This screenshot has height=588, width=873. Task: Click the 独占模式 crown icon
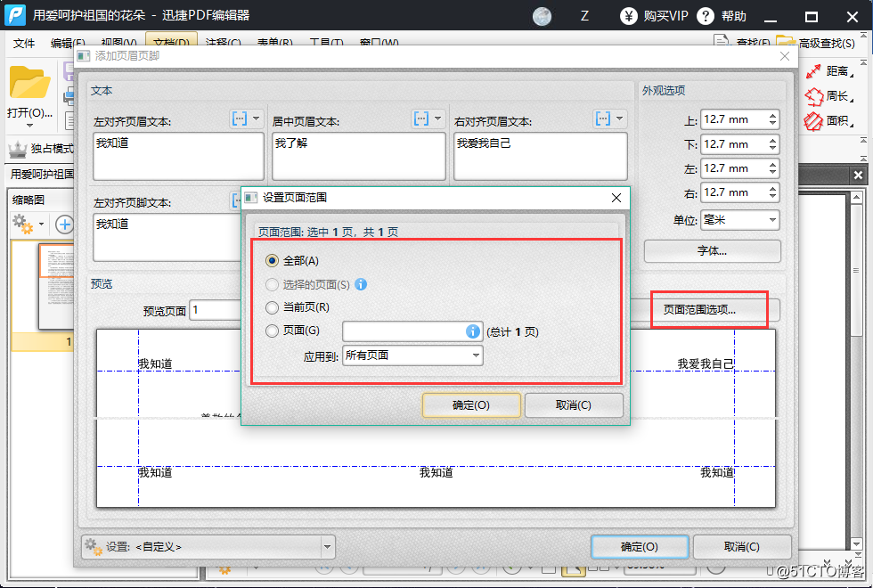point(18,149)
